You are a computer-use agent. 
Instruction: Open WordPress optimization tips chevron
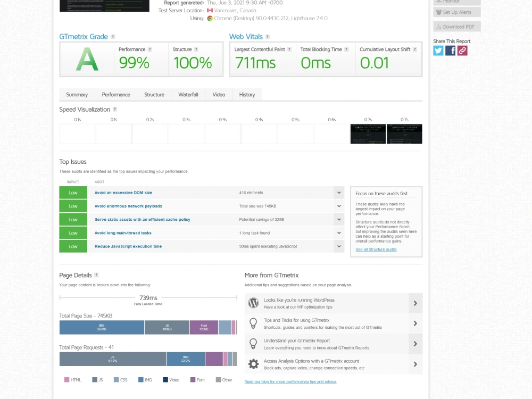[x=415, y=303]
